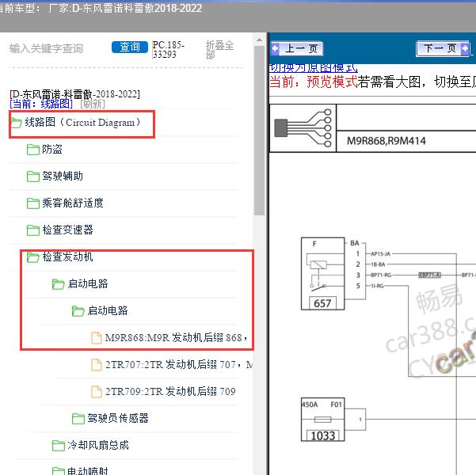Click the 驾驶员传感器 folder icon
476x475 pixels.
pos(78,419)
